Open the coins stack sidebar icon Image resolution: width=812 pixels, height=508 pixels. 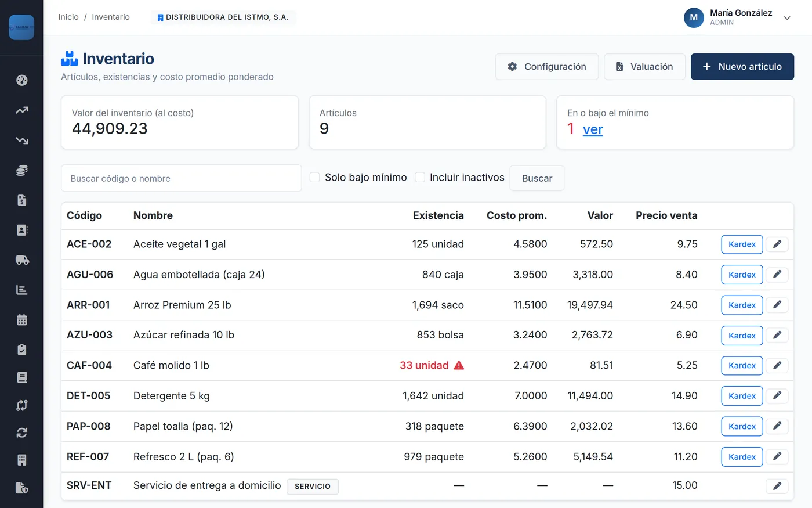(22, 171)
